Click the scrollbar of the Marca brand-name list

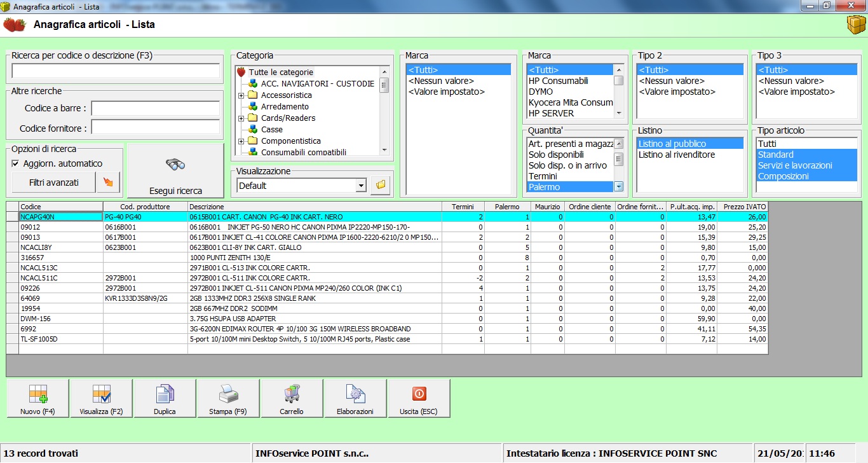[x=618, y=92]
